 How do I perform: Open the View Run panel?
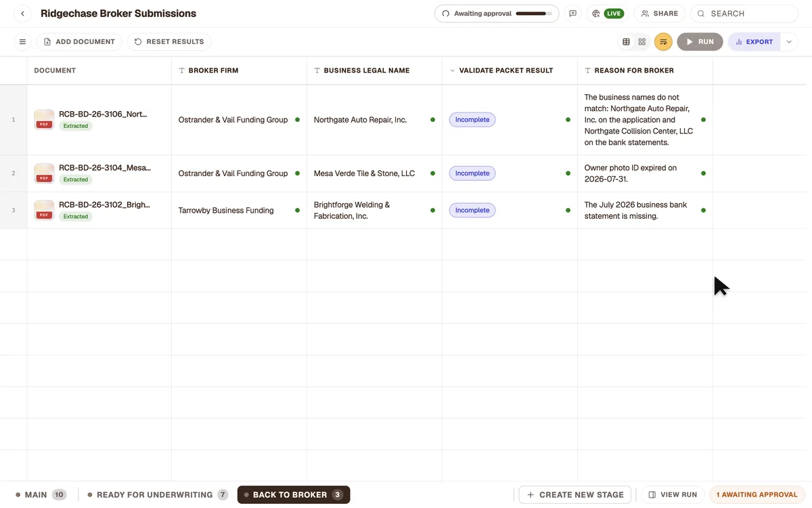pyautogui.click(x=673, y=495)
